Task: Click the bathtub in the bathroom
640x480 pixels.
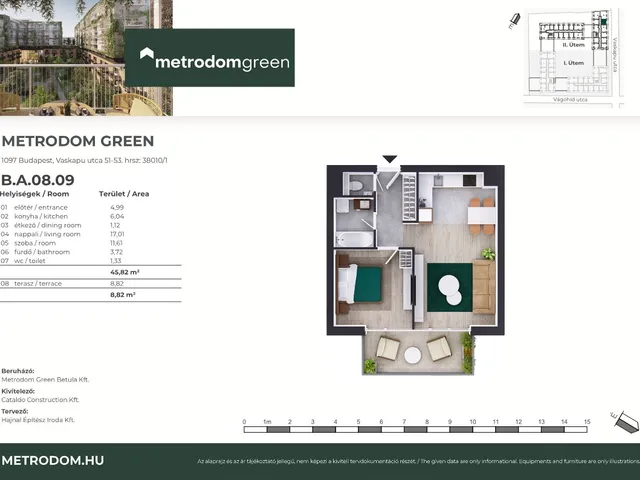Action: pyautogui.click(x=354, y=239)
